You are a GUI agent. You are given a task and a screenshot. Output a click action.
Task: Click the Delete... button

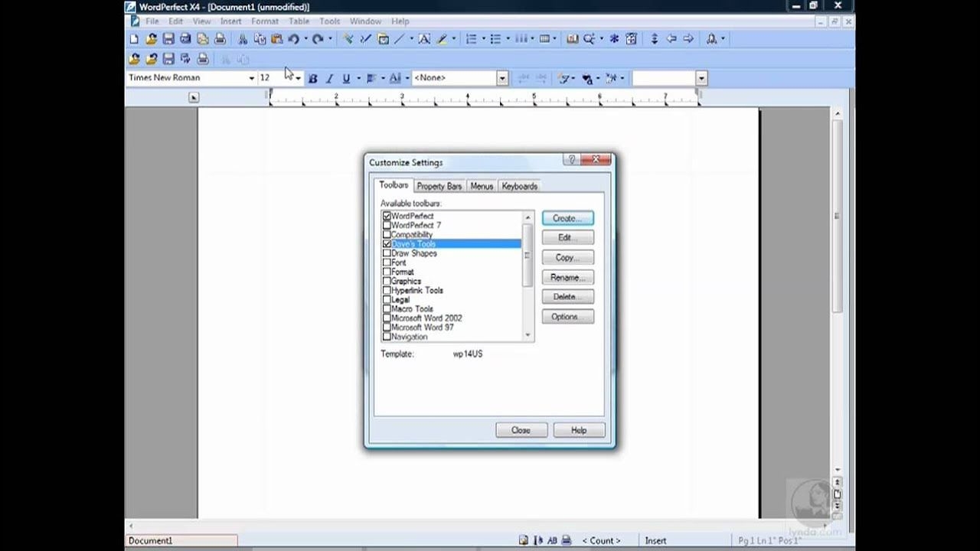(567, 297)
